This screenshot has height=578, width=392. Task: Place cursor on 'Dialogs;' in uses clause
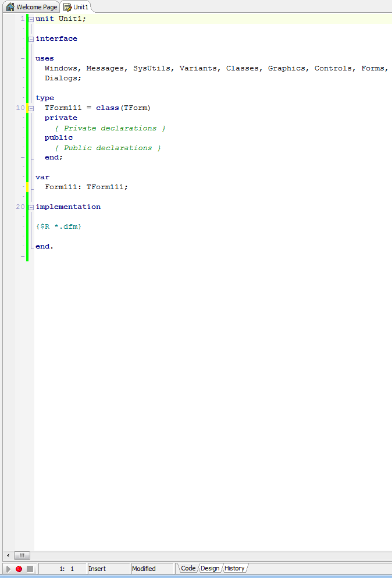[63, 78]
